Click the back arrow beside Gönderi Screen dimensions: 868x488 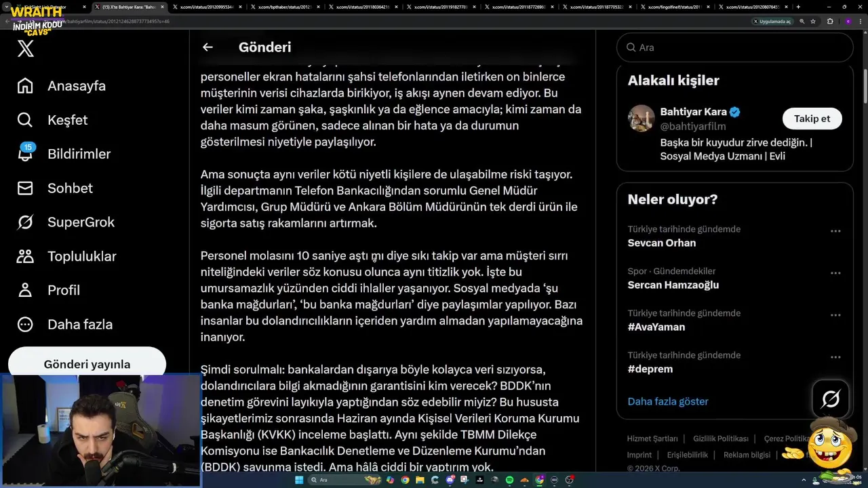(208, 47)
